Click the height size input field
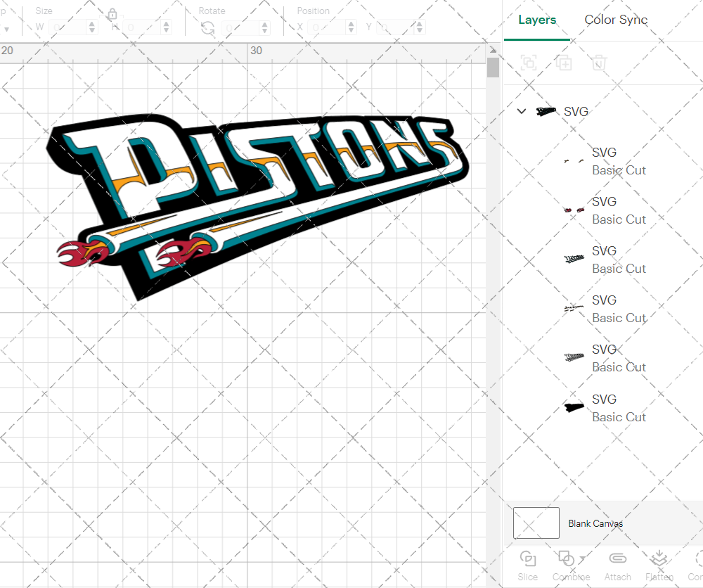The height and width of the screenshot is (588, 703). click(142, 27)
